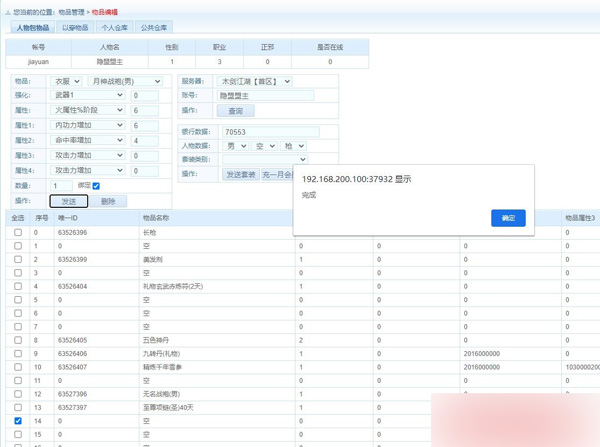The width and height of the screenshot is (600, 447).
Task: Click the 属性3 value input field
Action: [x=145, y=156]
